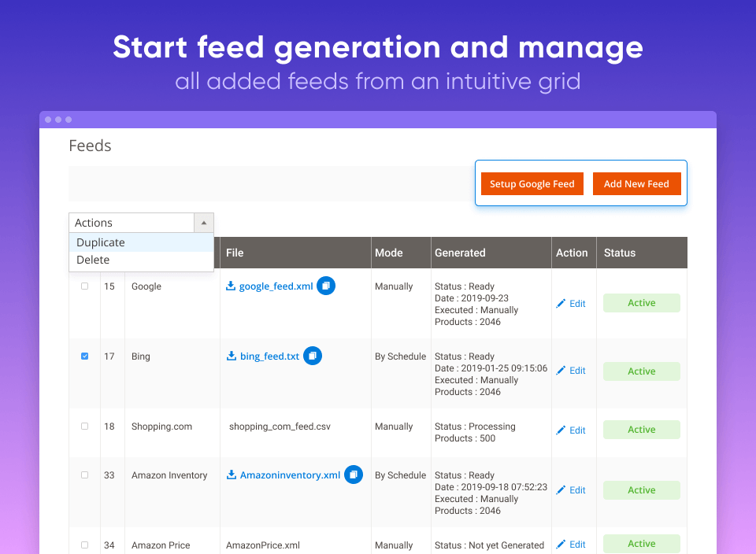
Task: Click the copy icon next to google_feed.xml
Action: (326, 286)
